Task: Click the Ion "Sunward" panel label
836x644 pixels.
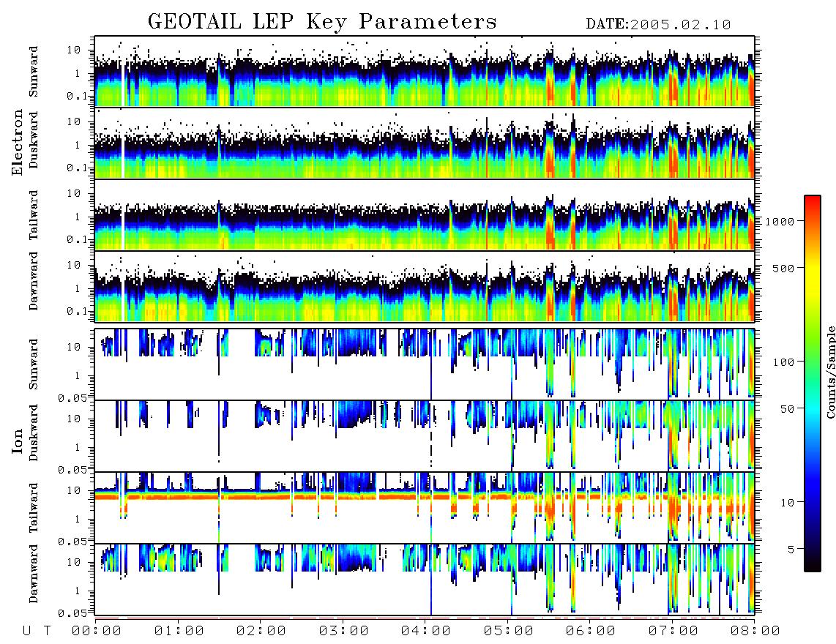Action: (x=34, y=364)
